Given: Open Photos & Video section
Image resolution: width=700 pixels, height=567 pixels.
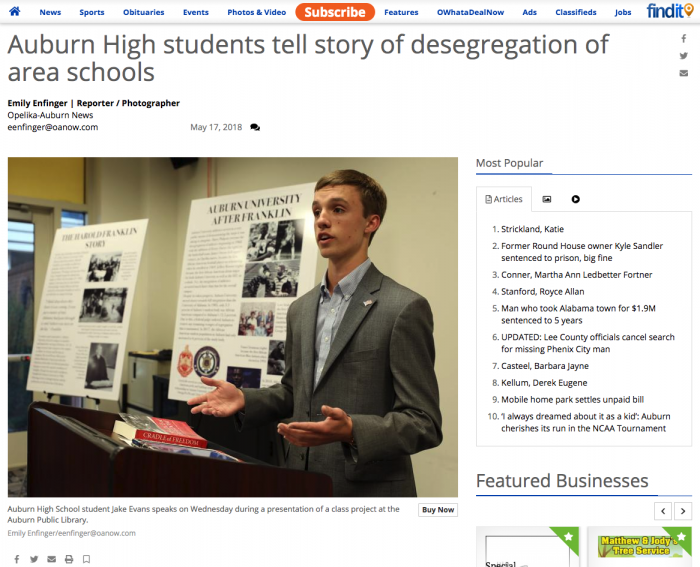Looking at the screenshot, I should pos(256,12).
